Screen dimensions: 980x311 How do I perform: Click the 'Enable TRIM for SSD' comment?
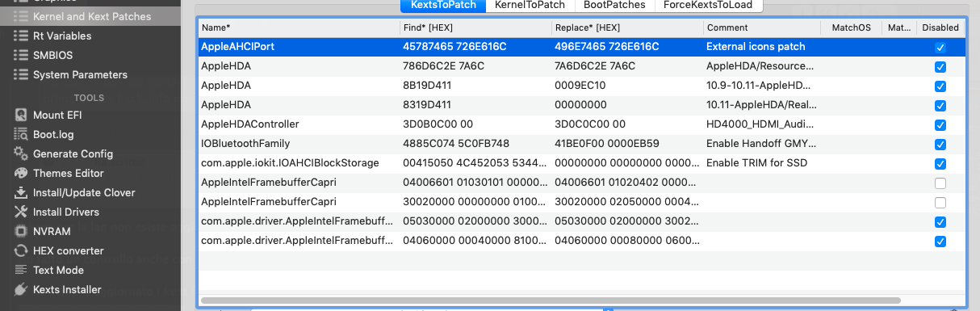click(x=757, y=163)
